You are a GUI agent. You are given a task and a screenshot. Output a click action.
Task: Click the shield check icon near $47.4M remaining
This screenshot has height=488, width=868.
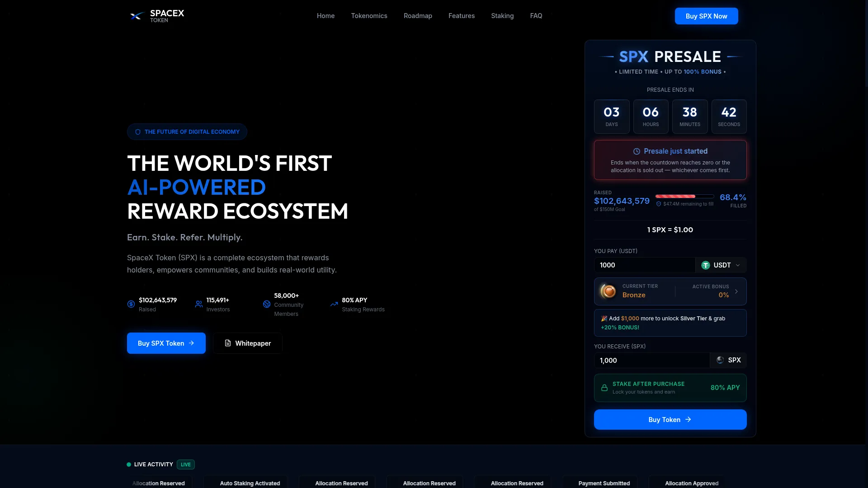pos(659,204)
